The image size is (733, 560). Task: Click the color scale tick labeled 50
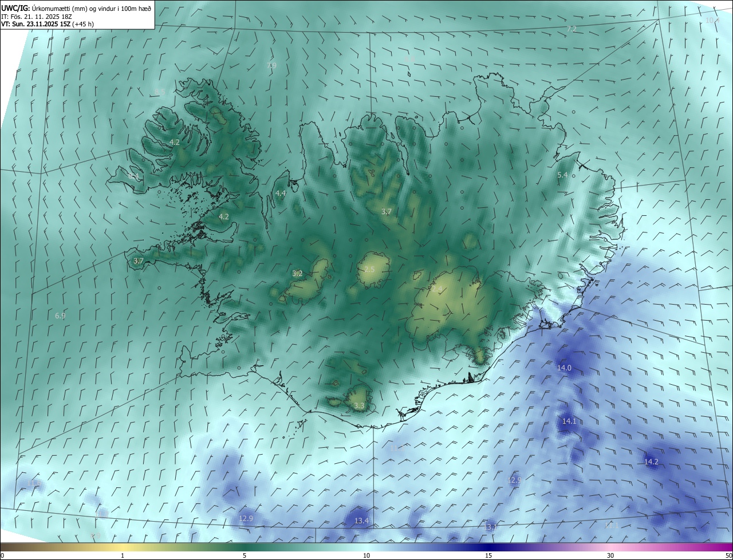coord(728,555)
